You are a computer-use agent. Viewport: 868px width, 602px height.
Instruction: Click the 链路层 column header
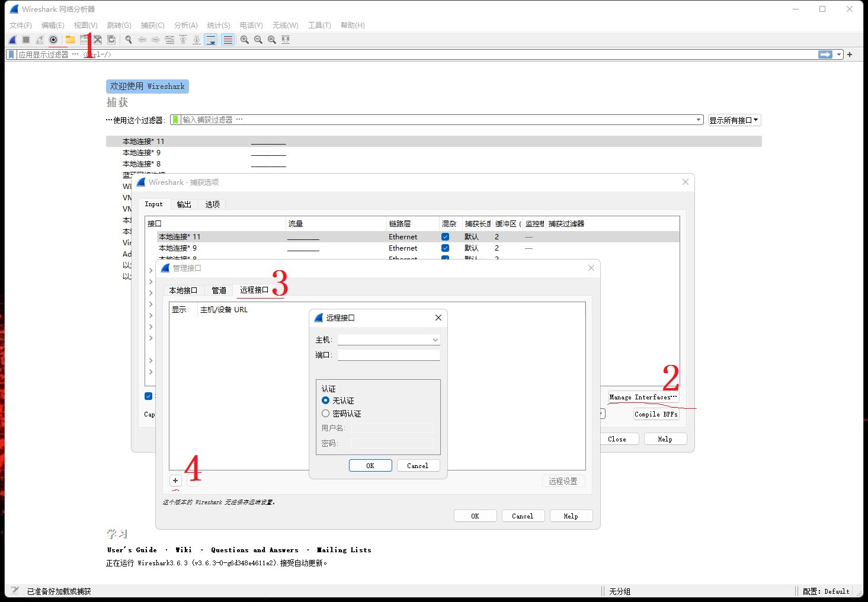412,224
